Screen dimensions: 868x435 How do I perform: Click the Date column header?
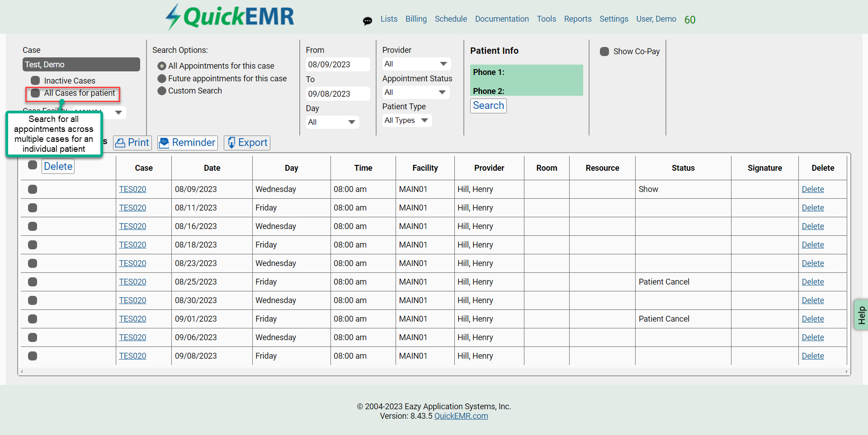[x=212, y=168]
